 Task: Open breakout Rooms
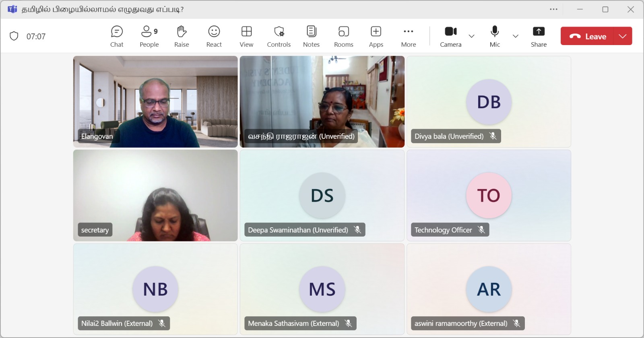[343, 36]
